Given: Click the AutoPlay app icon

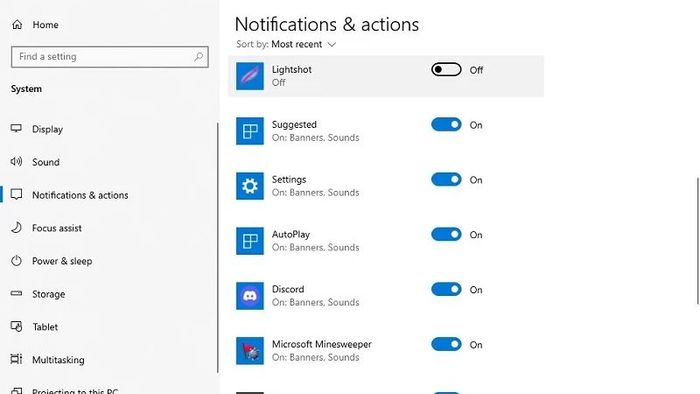Looking at the screenshot, I should 250,241.
